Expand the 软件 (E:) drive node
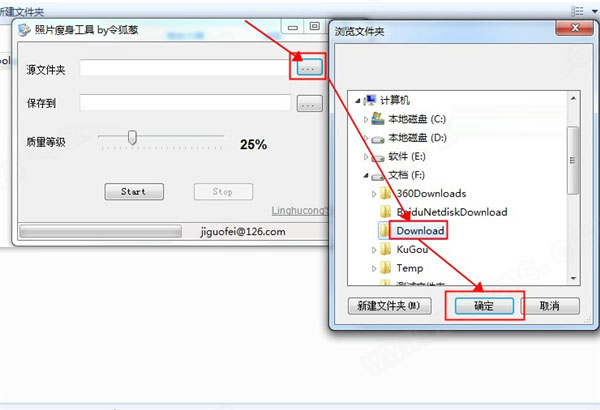600x410 pixels. (x=365, y=157)
